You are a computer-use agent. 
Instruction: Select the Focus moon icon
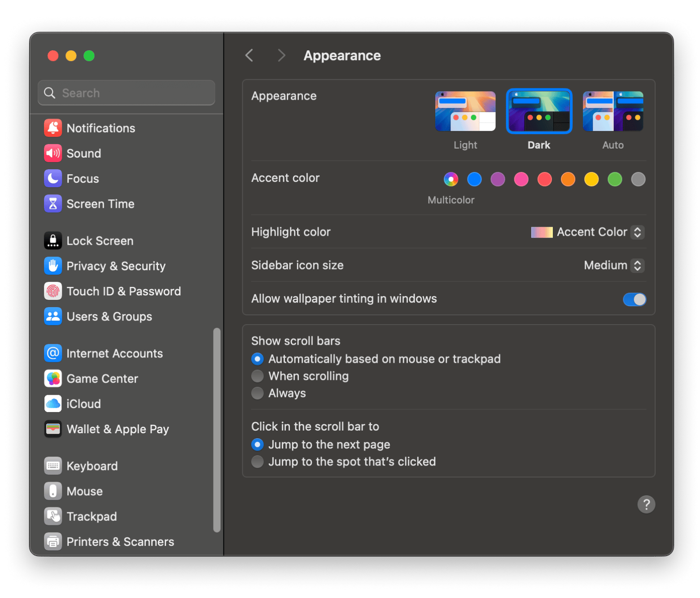[53, 178]
